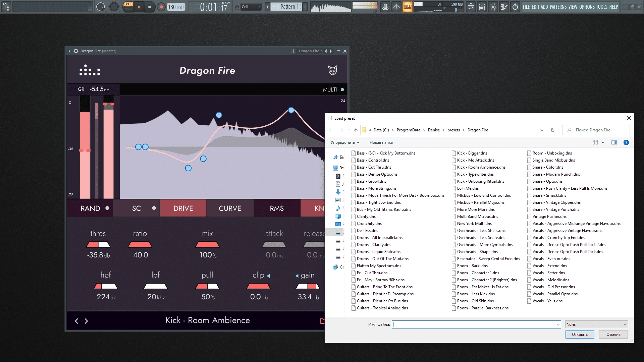Toggle the RMS button

coord(277,208)
